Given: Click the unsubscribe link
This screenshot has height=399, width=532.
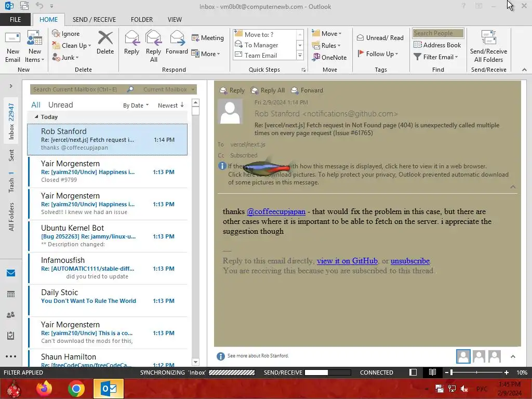Looking at the screenshot, I should (410, 261).
